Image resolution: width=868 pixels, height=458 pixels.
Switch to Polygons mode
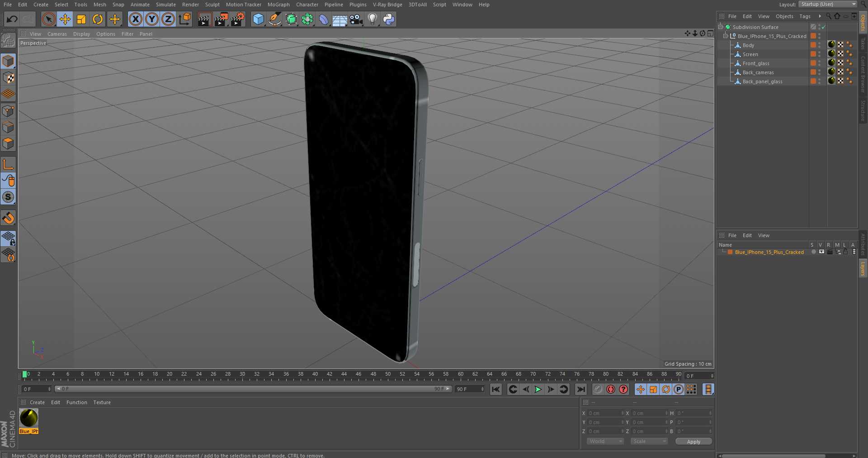coord(8,143)
